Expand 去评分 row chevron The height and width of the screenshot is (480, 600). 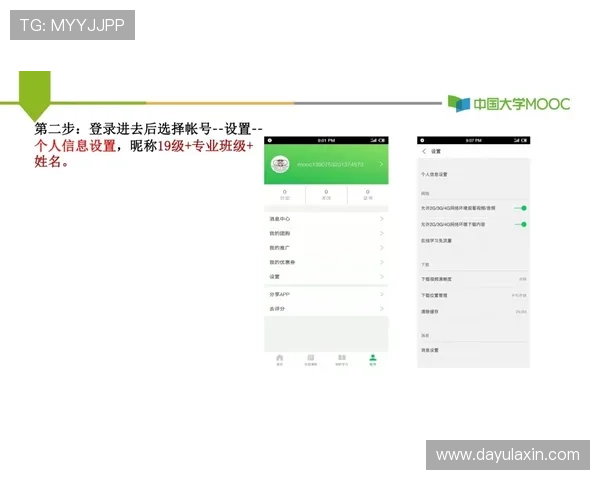click(x=382, y=309)
